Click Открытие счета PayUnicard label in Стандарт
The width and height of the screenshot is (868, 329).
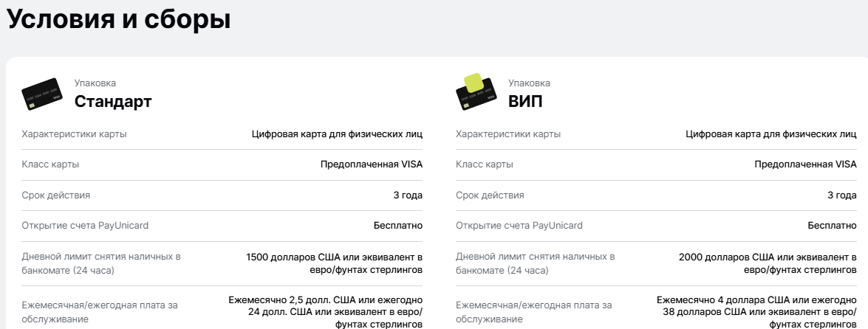[85, 226]
